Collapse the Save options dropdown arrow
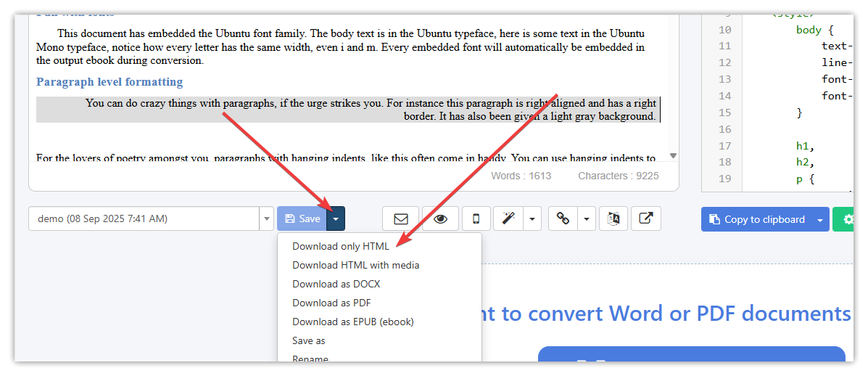 click(x=336, y=218)
